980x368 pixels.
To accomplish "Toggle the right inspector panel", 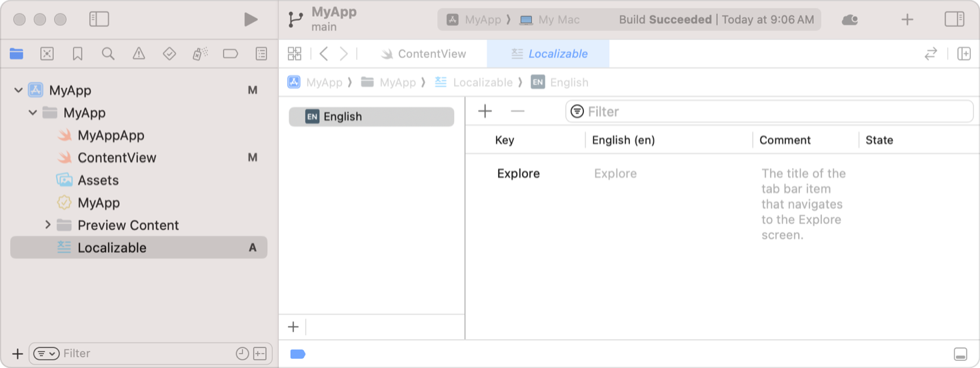I will (x=954, y=19).
